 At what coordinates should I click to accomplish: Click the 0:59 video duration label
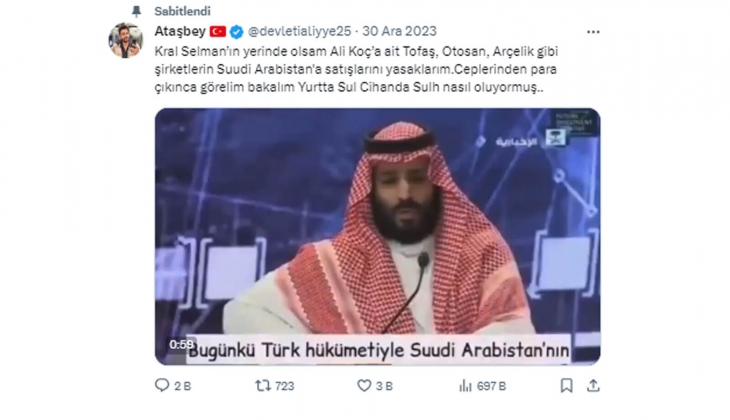pyautogui.click(x=181, y=345)
